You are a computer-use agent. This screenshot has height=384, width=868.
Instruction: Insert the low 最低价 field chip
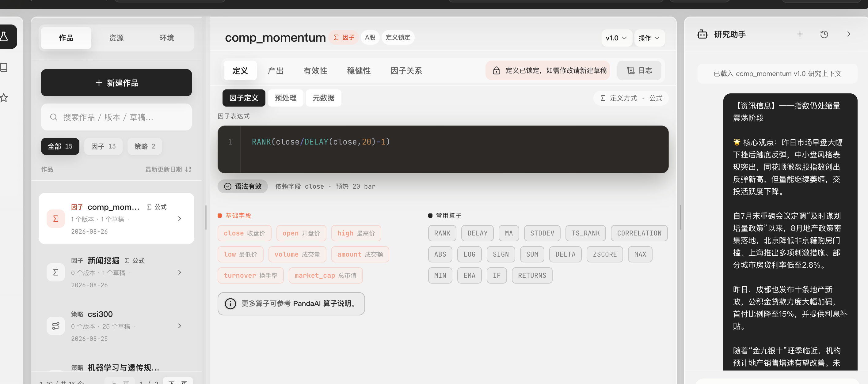click(240, 254)
